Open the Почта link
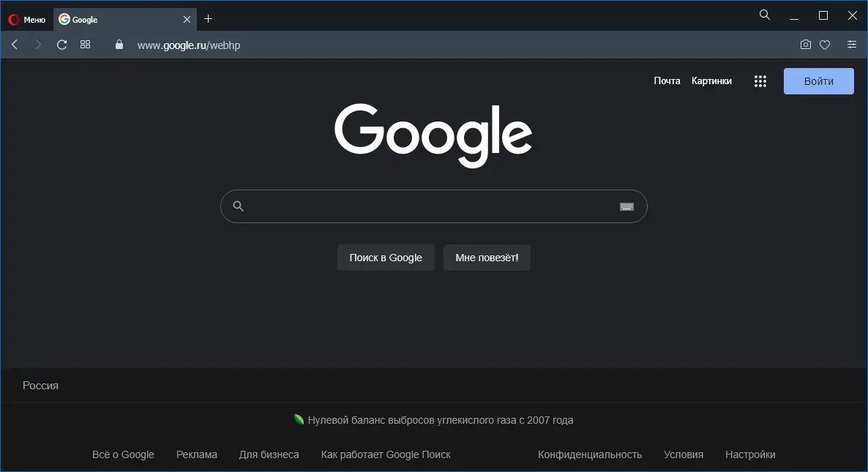This screenshot has width=868, height=472. click(667, 80)
